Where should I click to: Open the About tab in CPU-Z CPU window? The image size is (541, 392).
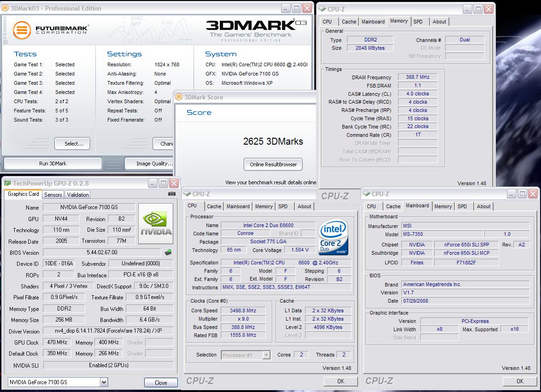[x=304, y=206]
